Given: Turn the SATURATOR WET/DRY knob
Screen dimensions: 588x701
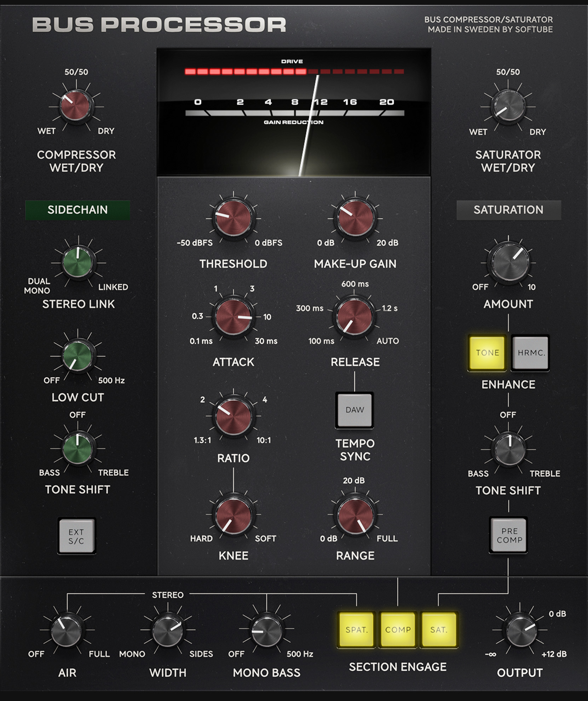Looking at the screenshot, I should click(x=508, y=106).
